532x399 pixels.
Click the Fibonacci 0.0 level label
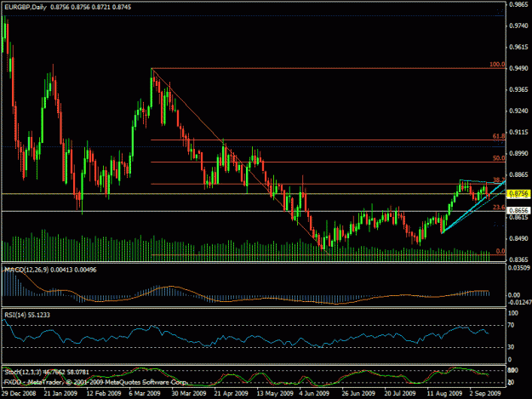pyautogui.click(x=501, y=251)
